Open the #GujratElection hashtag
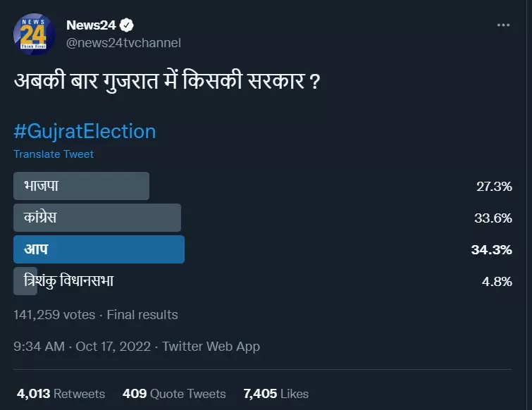Viewport: 532px width, 410px height. tap(85, 132)
